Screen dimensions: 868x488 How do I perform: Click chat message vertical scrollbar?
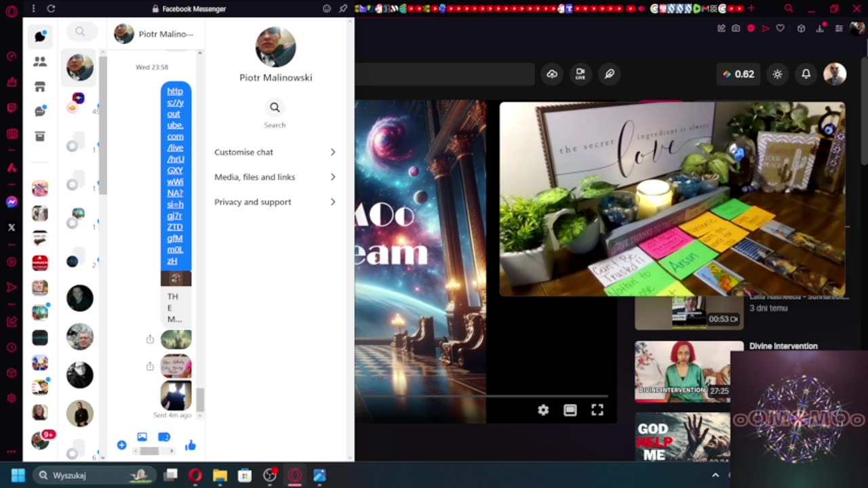[x=201, y=400]
